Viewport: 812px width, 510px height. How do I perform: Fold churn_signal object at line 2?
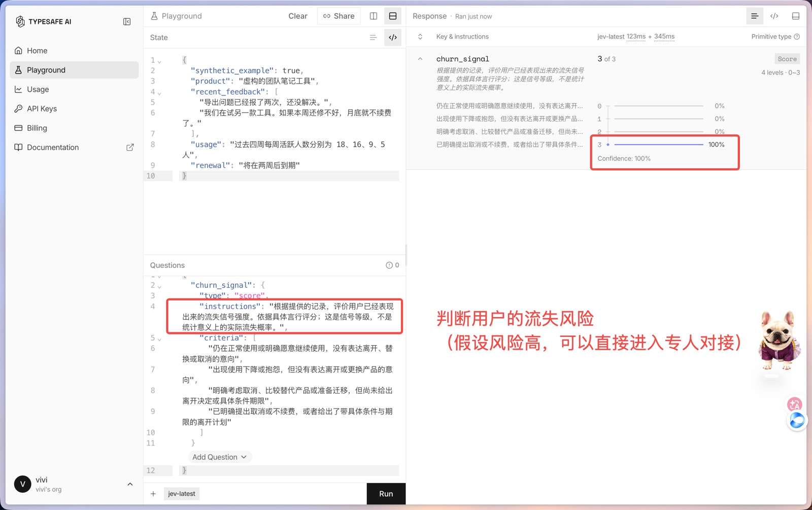pos(159,287)
